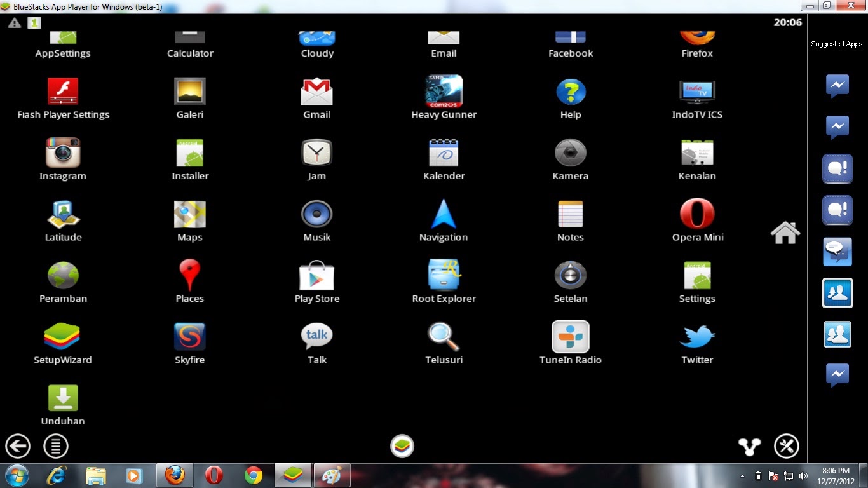Open Opera browser from the taskbar
Screen dimensions: 868x488
214,475
